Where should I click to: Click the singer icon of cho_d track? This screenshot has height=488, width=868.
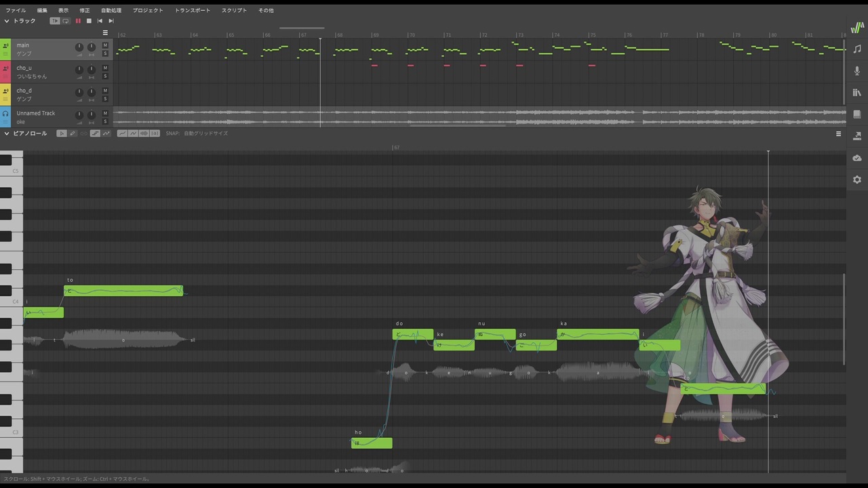tap(5, 91)
